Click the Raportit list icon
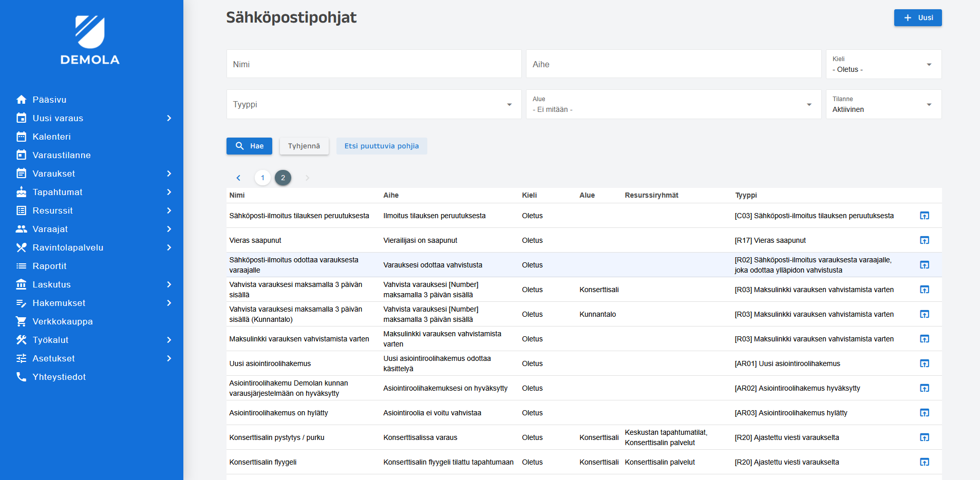 point(21,266)
